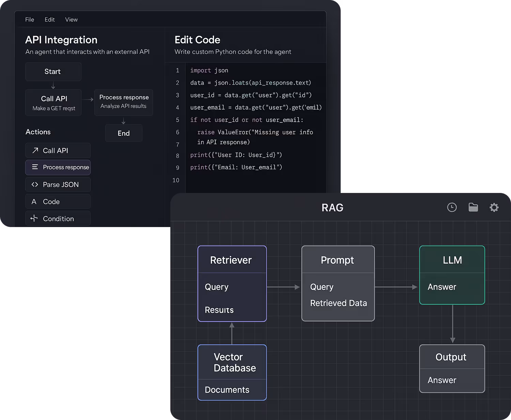
Task: Click code line 'if not user_id or not user_email:'
Action: pyautogui.click(x=247, y=120)
